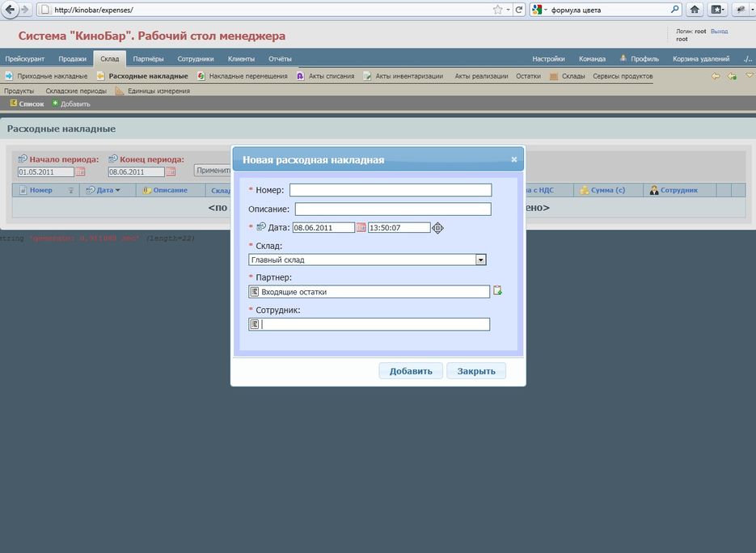Sort table by Сумма (с) column
756x553 pixels.
[x=607, y=190]
